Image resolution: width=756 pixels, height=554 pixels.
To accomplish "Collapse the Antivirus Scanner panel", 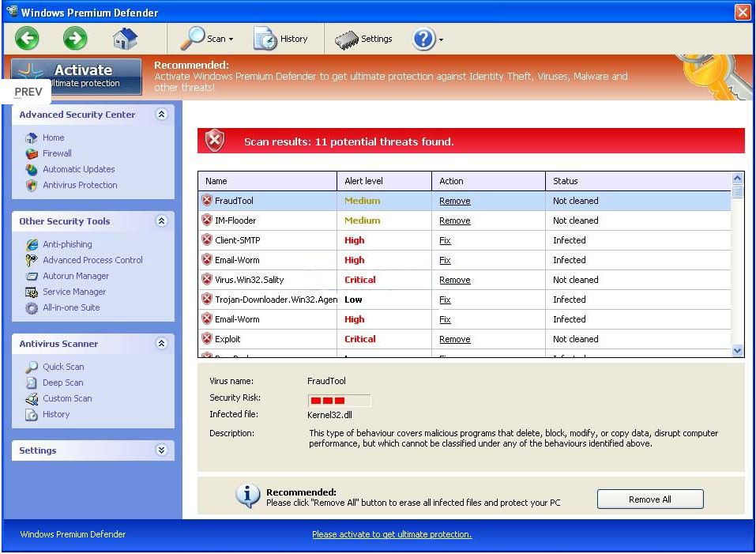I will click(161, 343).
